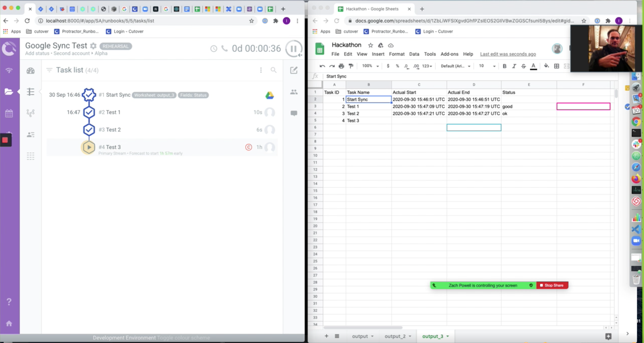Open the Add-ons menu in Sheets
Screen dimensions: 644x343
pos(449,54)
